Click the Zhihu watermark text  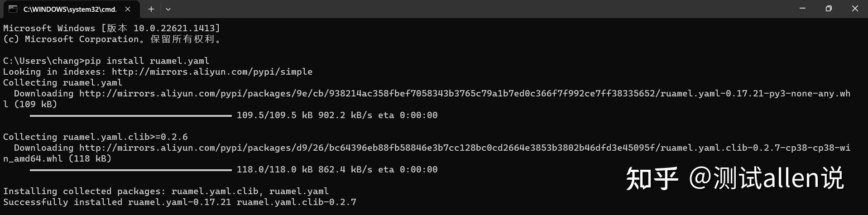click(734, 178)
